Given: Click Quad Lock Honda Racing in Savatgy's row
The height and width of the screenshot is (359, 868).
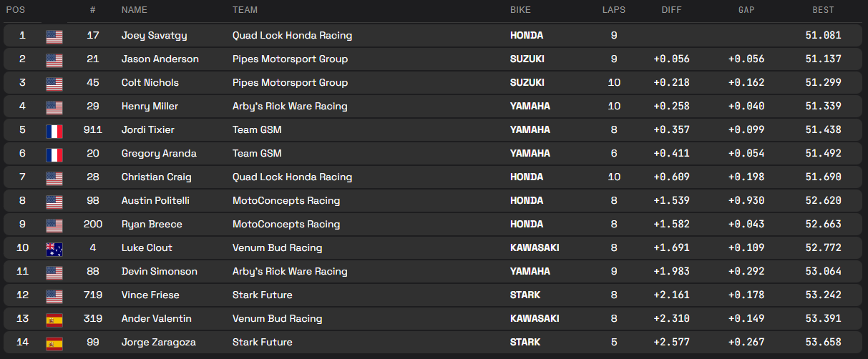Looking at the screenshot, I should [292, 35].
